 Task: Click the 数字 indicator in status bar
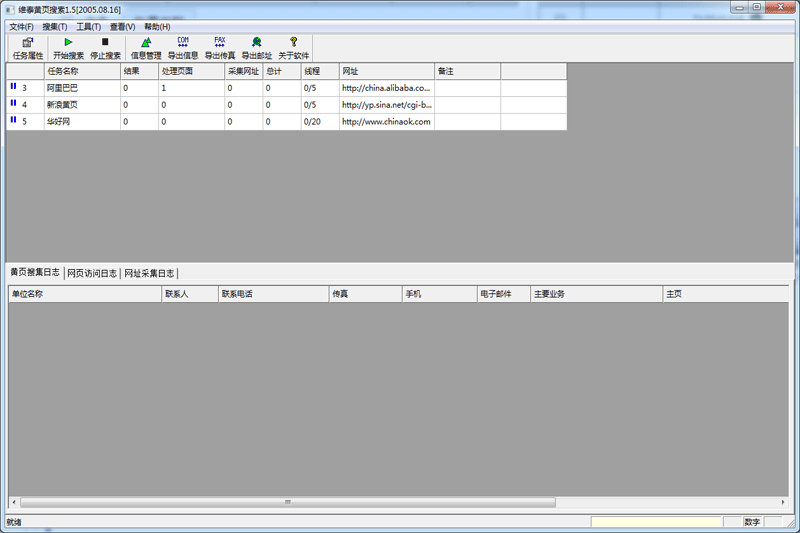(x=752, y=522)
